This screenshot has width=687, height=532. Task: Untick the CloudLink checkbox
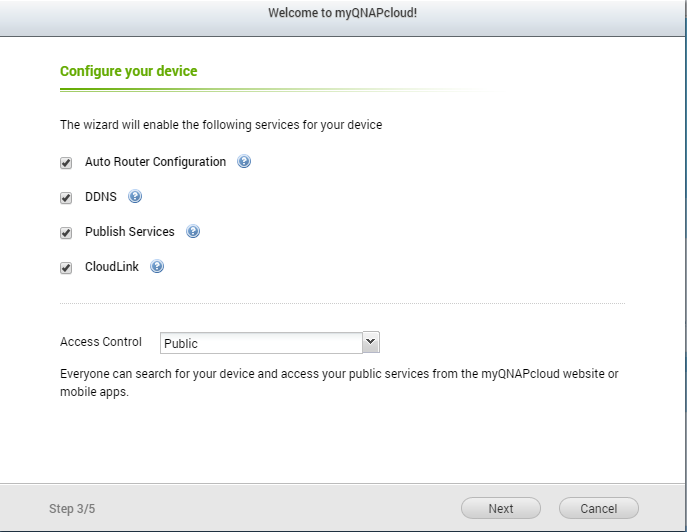point(66,268)
